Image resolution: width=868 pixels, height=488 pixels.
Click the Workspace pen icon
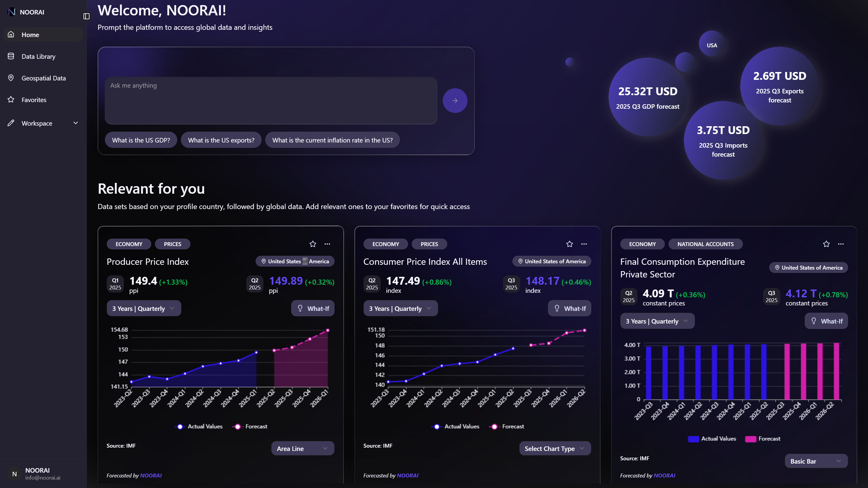pyautogui.click(x=11, y=123)
